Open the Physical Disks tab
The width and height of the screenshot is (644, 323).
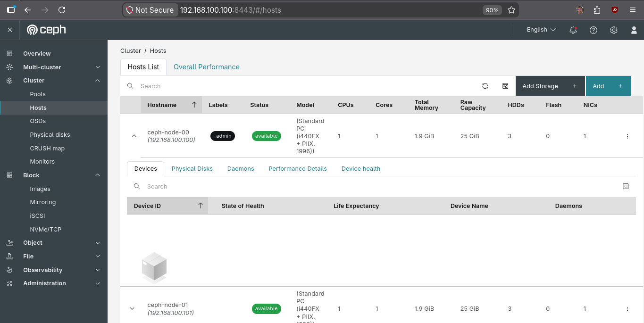pos(192,168)
